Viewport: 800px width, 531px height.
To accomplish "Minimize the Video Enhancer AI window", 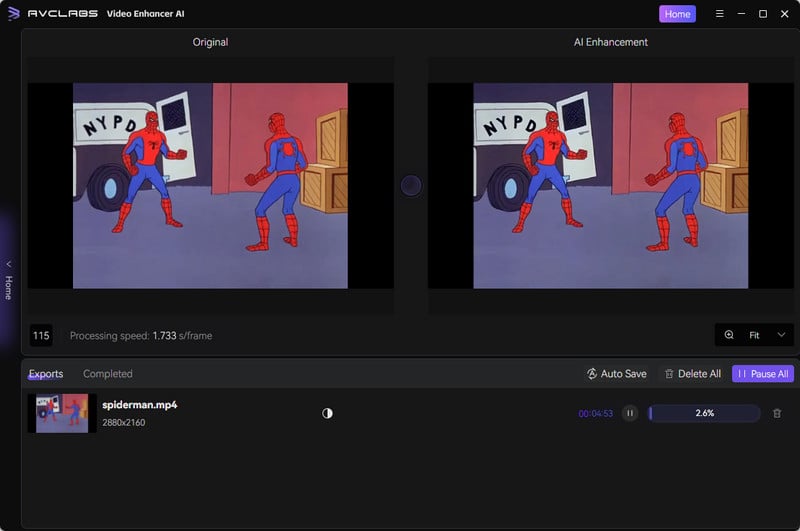I will coord(741,14).
